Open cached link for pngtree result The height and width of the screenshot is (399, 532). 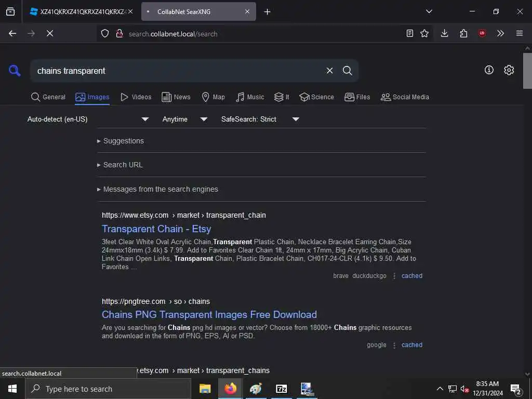coord(412,345)
